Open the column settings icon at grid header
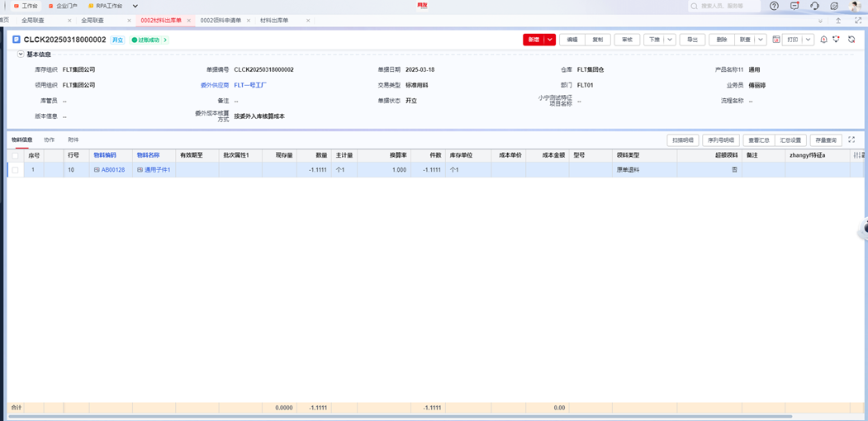This screenshot has width=868, height=421. (x=857, y=155)
